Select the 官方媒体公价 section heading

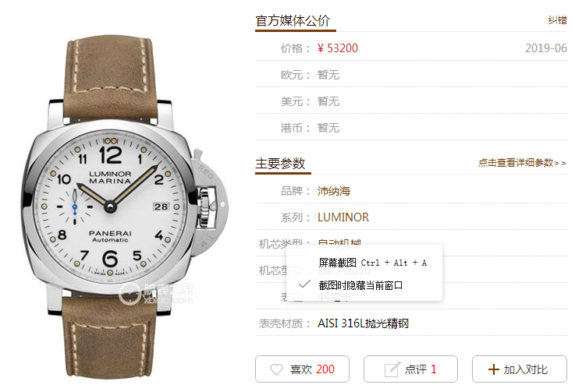coord(293,20)
